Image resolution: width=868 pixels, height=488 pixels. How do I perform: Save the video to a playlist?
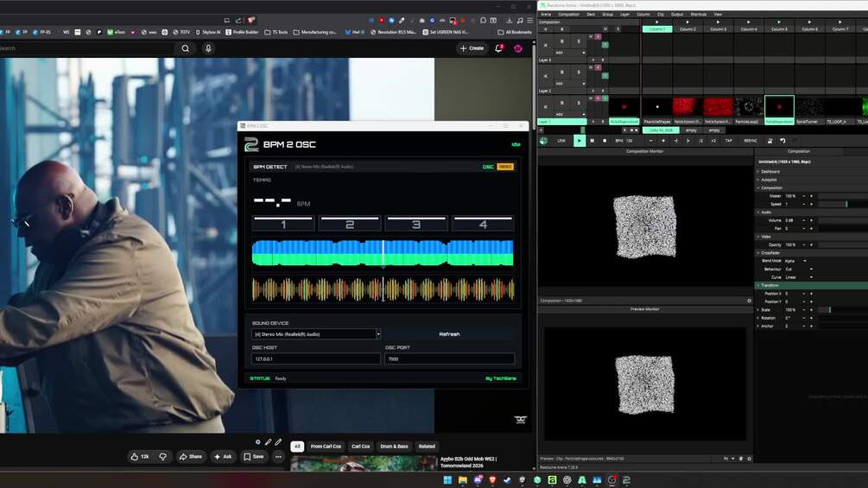(254, 456)
